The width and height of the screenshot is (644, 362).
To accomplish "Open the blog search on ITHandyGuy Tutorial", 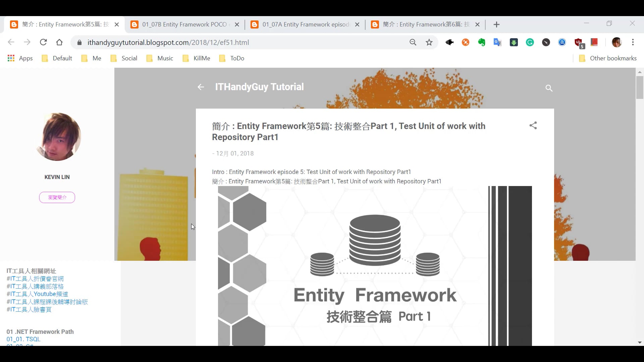I will [549, 88].
